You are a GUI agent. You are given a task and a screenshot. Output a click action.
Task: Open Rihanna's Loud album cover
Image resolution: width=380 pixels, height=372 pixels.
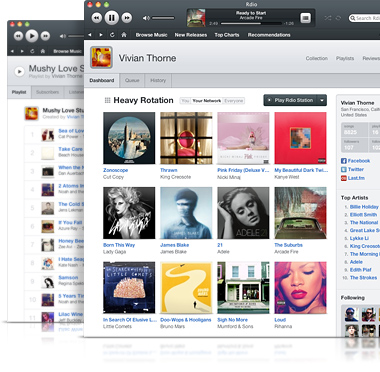click(x=300, y=287)
